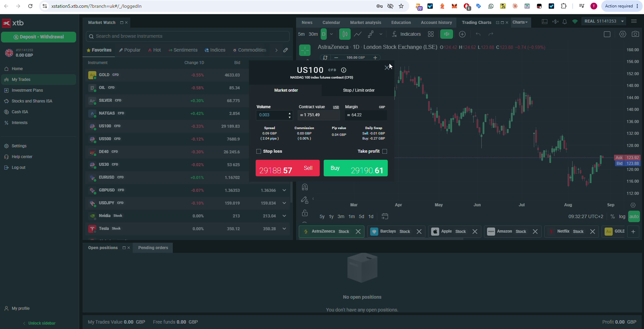Open the REAL 51141253 account dropdown

pyautogui.click(x=604, y=21)
